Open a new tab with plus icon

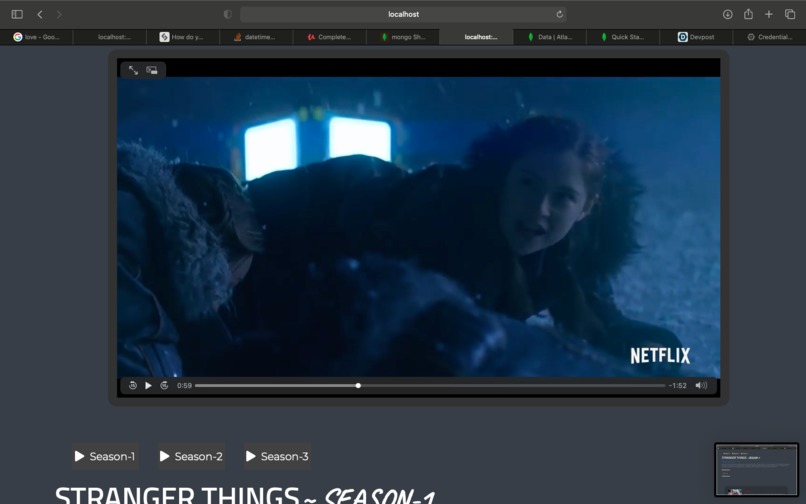pyautogui.click(x=768, y=14)
